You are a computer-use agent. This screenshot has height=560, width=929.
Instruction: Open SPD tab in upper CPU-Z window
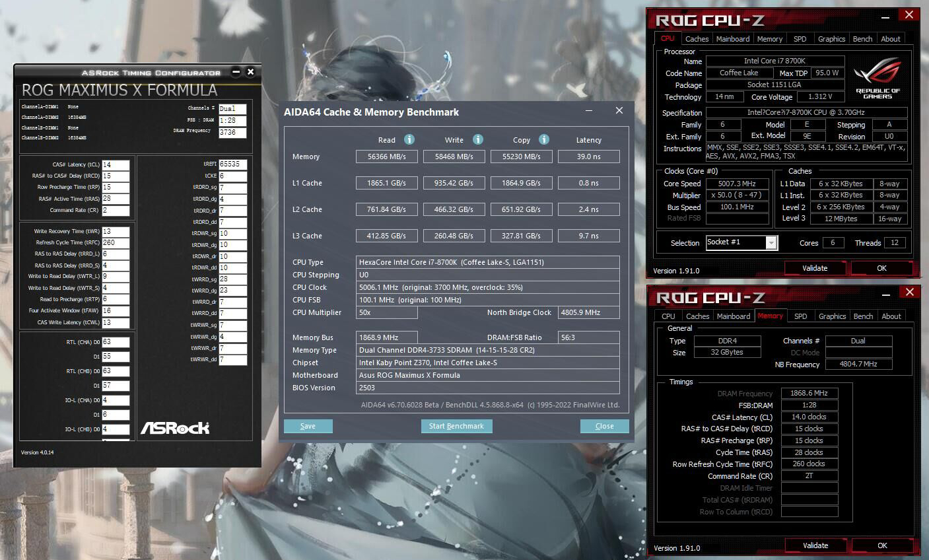pyautogui.click(x=800, y=39)
